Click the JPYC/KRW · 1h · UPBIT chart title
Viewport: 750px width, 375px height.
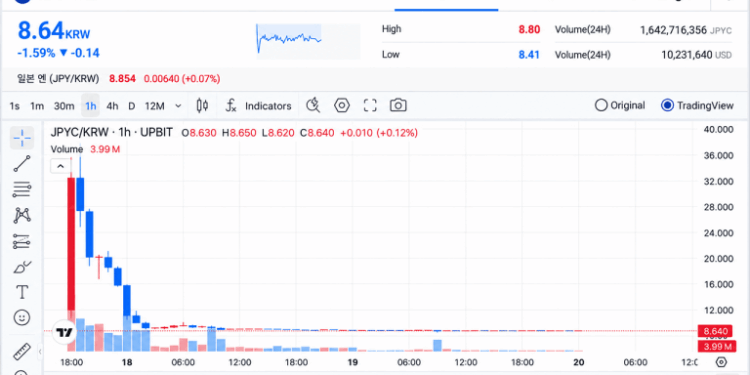(111, 132)
